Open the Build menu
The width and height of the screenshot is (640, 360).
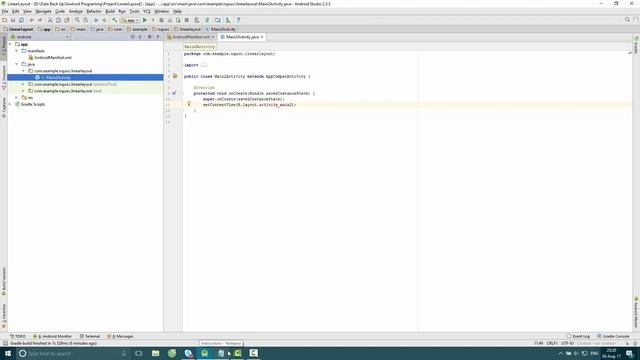110,11
